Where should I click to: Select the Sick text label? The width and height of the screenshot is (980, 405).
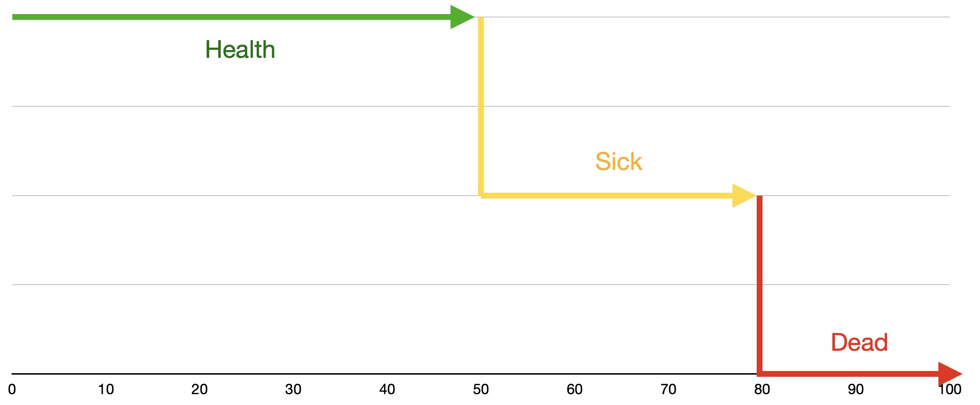coord(618,161)
